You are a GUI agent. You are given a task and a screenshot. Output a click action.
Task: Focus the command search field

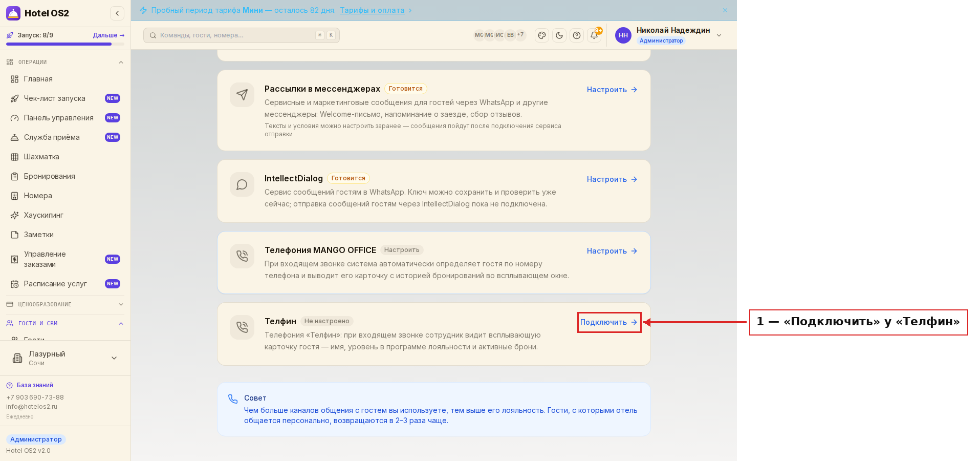pyautogui.click(x=242, y=35)
